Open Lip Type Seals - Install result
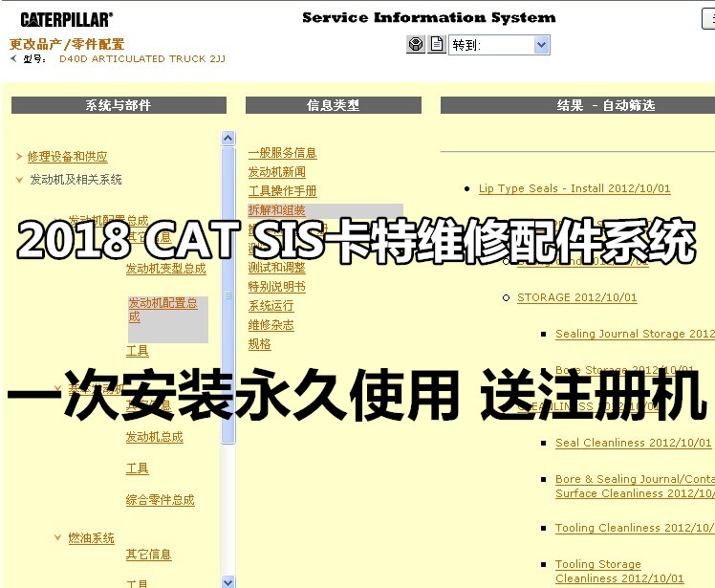 (574, 189)
